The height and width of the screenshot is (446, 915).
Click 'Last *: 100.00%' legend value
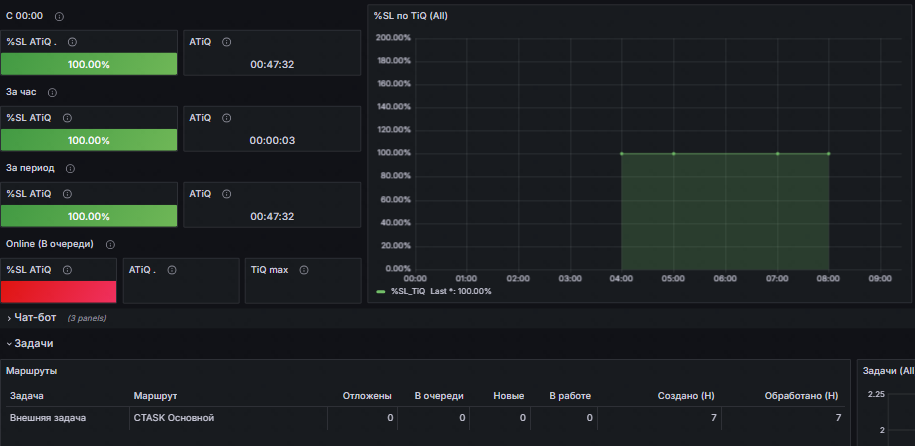click(460, 291)
